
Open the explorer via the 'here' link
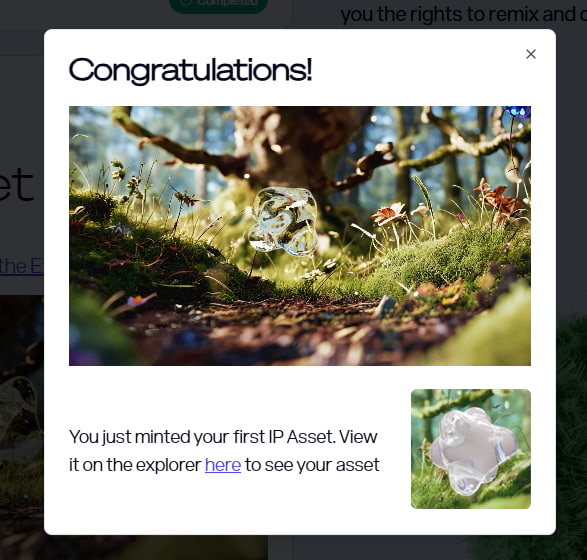[223, 465]
